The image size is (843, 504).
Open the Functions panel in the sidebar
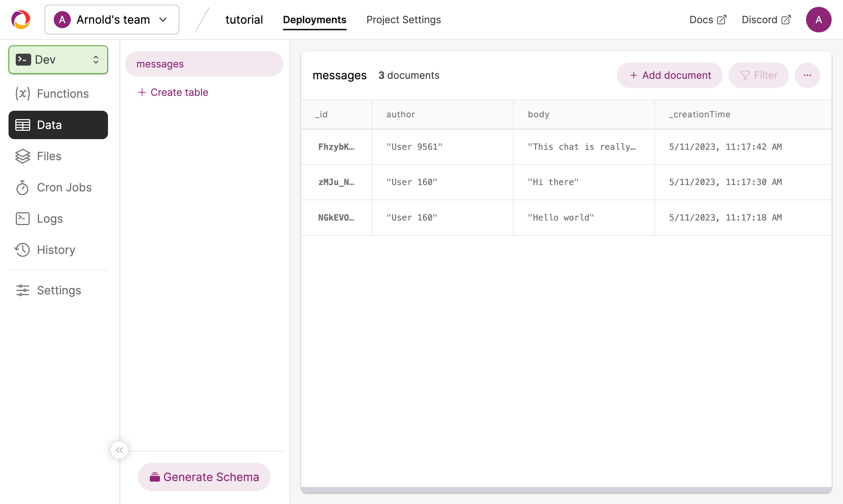click(x=62, y=93)
